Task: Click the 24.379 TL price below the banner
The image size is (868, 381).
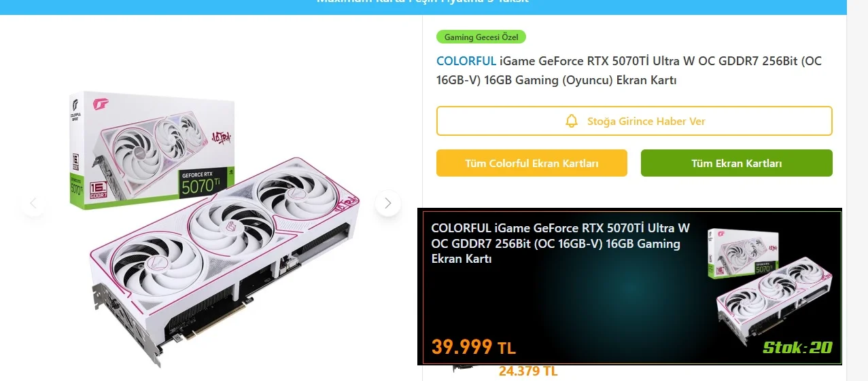Action: point(528,371)
